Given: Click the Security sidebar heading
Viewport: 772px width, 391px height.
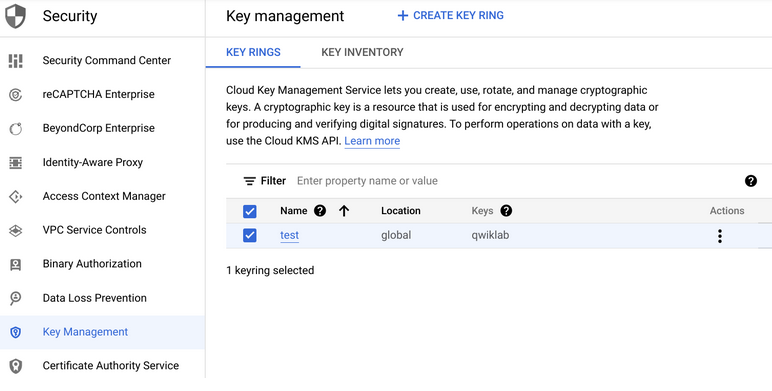Looking at the screenshot, I should click(x=70, y=16).
